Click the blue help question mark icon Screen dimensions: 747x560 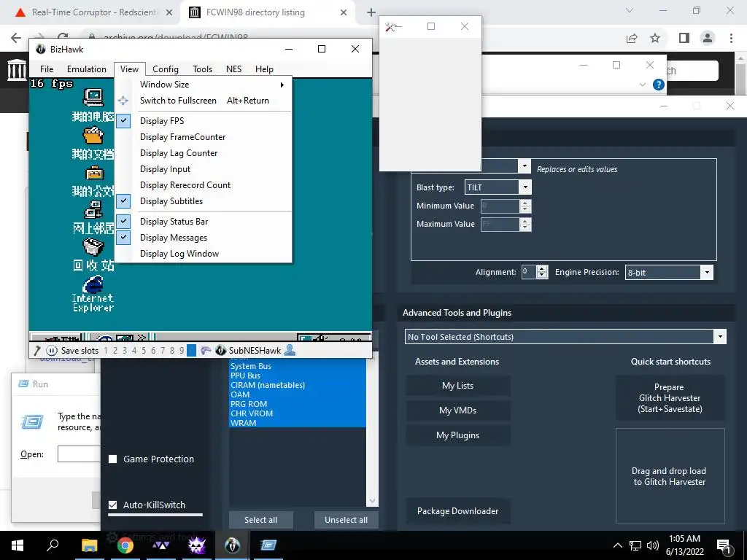tap(659, 85)
